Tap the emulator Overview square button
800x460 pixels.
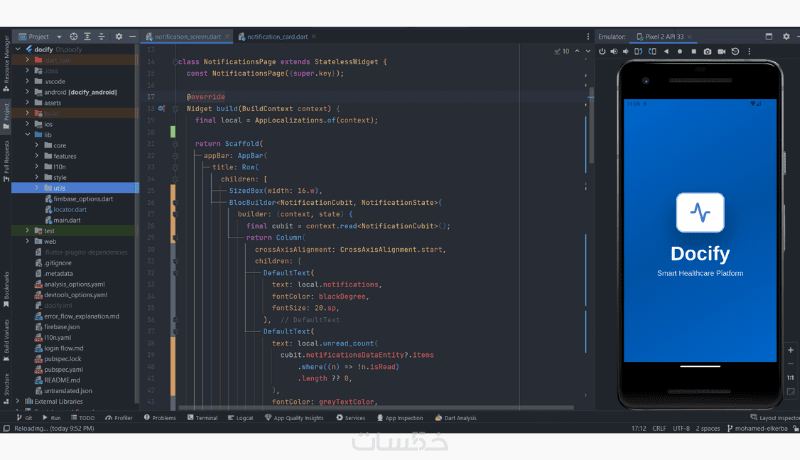(x=693, y=52)
